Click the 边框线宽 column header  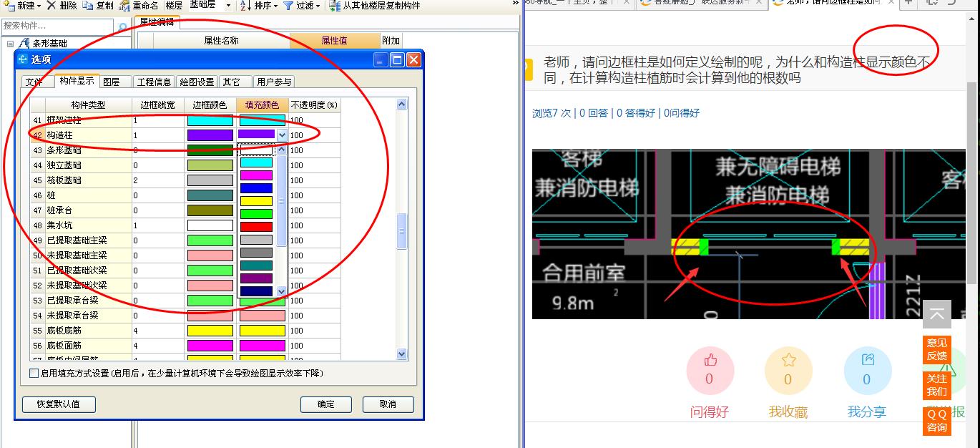click(158, 105)
